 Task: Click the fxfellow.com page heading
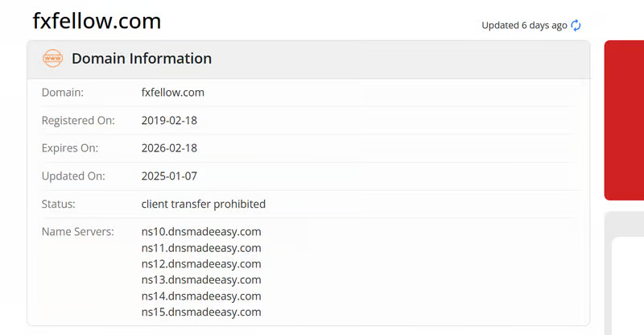(97, 21)
